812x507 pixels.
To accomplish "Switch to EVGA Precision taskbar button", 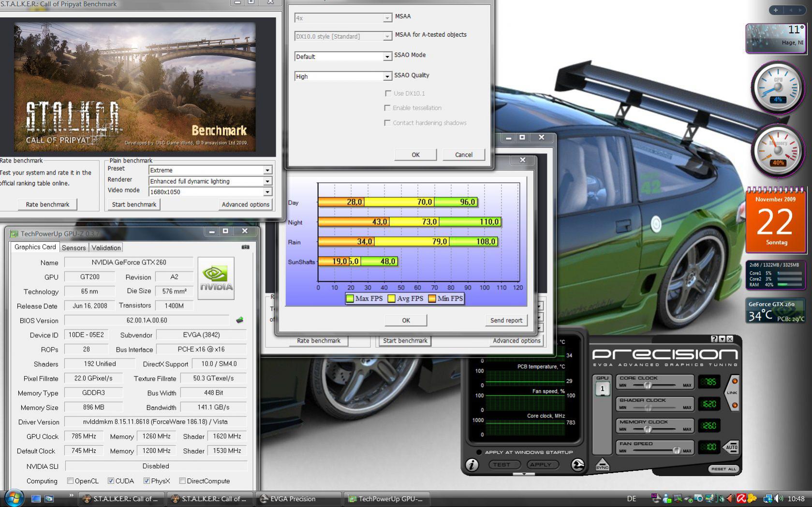I will (x=299, y=499).
